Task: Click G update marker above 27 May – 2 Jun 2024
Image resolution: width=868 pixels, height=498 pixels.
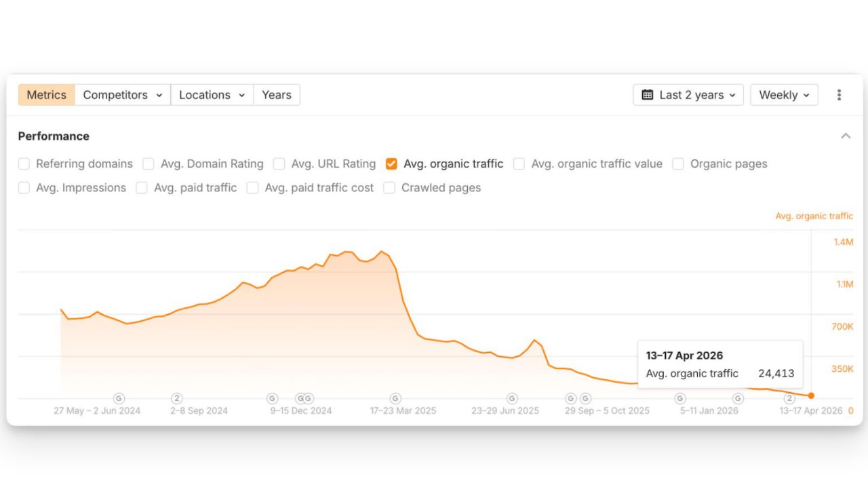Action: coord(119,398)
